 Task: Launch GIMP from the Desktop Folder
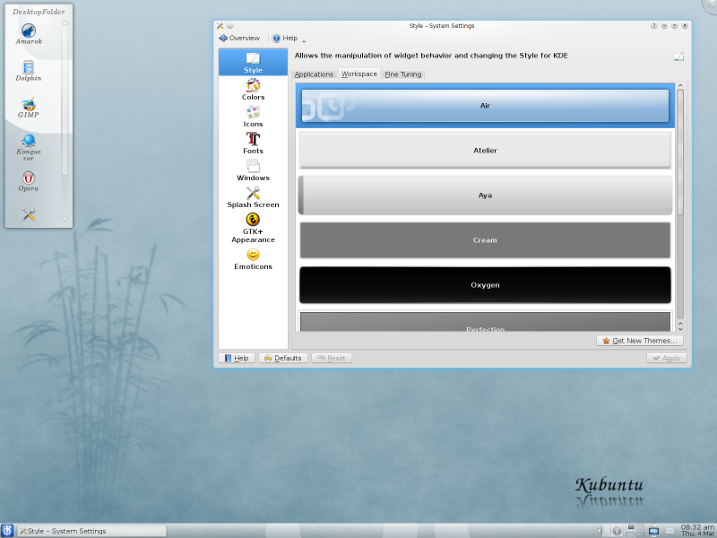pos(28,108)
